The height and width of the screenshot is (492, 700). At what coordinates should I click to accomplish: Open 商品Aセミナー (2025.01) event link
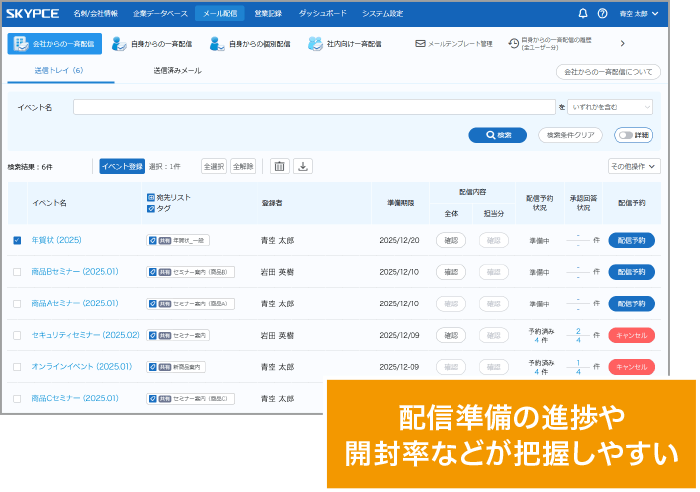click(75, 303)
